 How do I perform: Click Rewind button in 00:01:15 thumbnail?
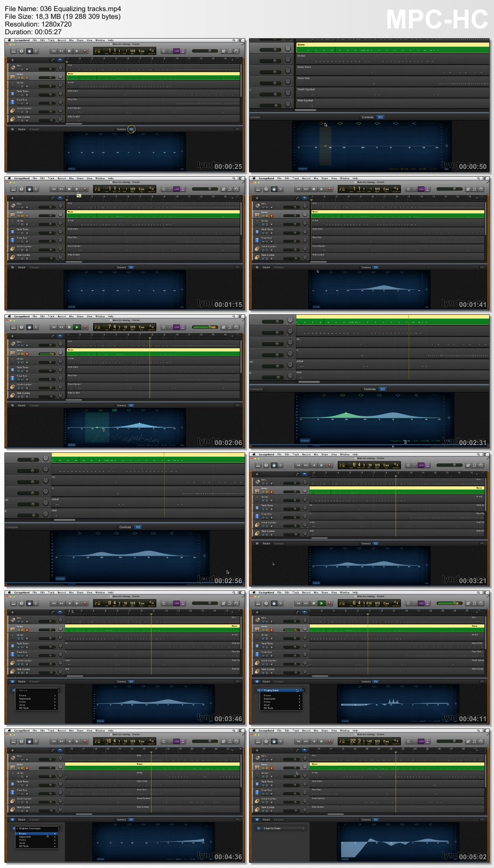point(54,189)
